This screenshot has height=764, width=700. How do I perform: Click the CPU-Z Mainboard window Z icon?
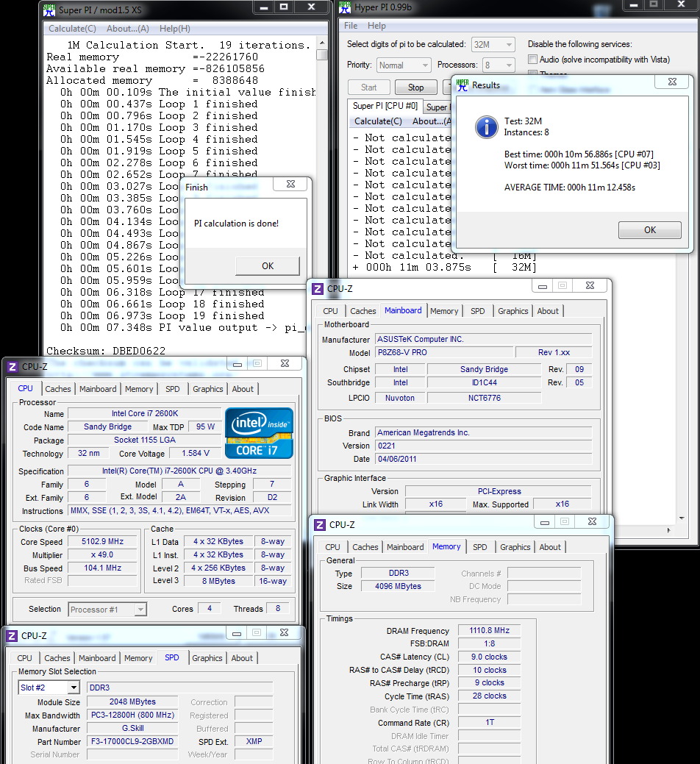pyautogui.click(x=318, y=289)
